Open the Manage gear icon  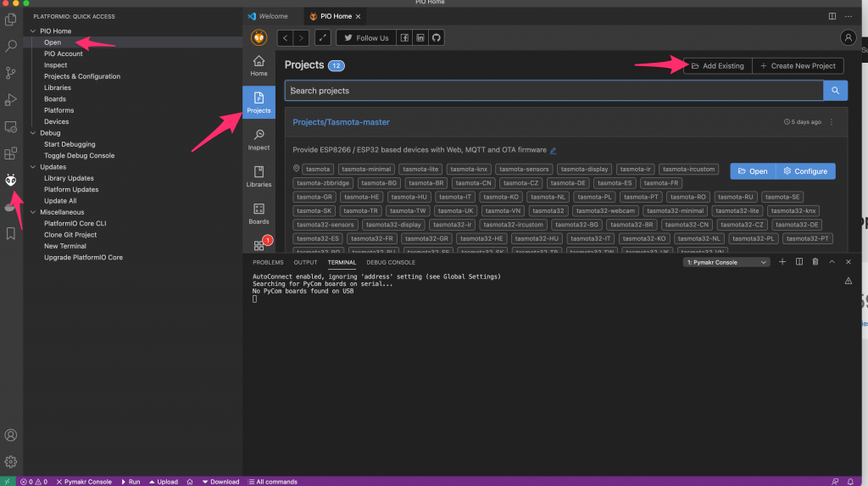(10, 461)
